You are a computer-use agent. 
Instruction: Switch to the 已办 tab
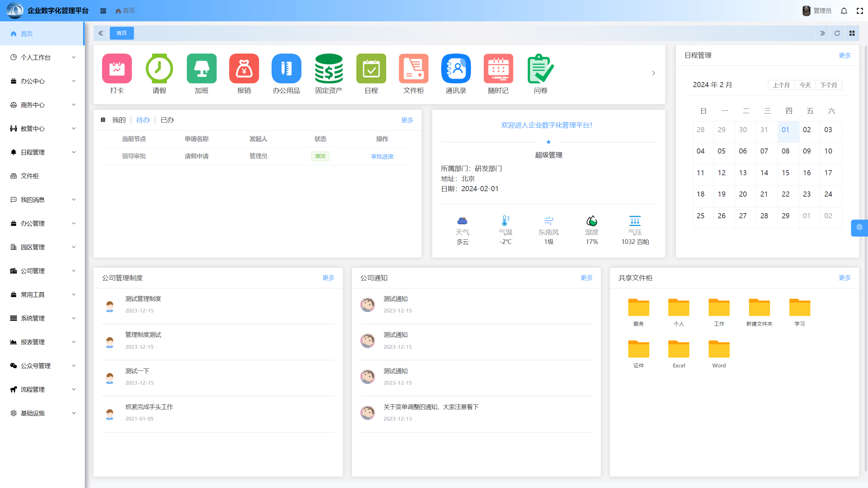point(167,120)
